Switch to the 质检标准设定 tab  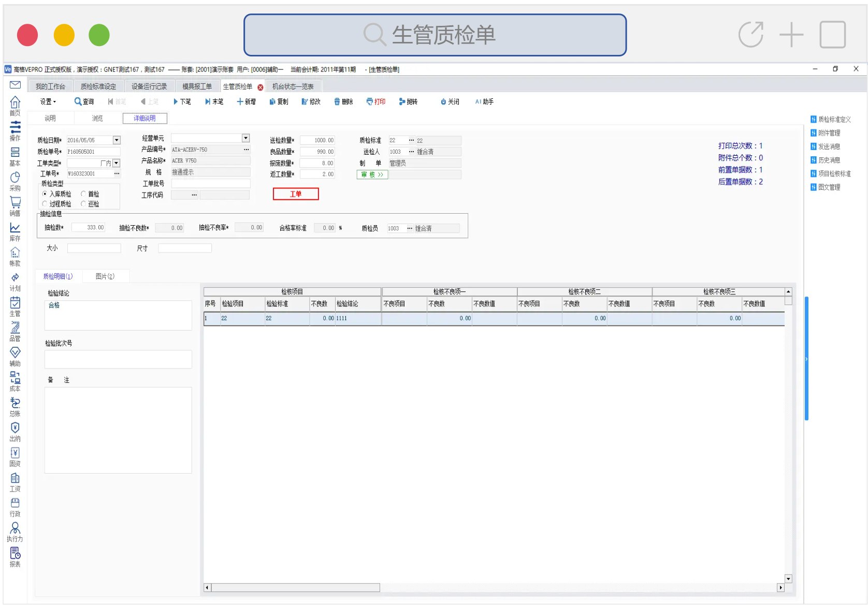coord(98,86)
